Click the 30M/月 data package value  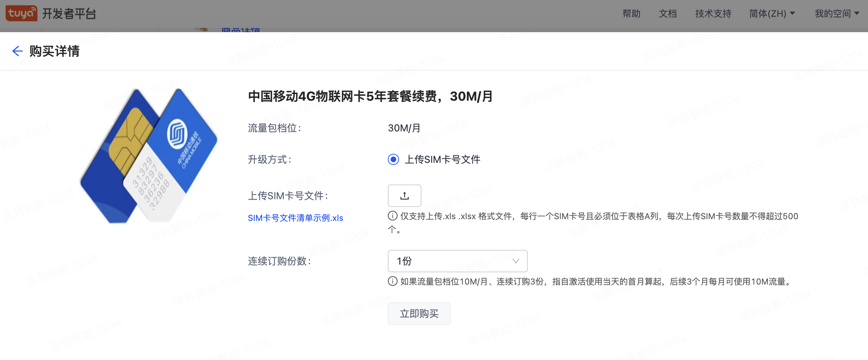(x=404, y=128)
